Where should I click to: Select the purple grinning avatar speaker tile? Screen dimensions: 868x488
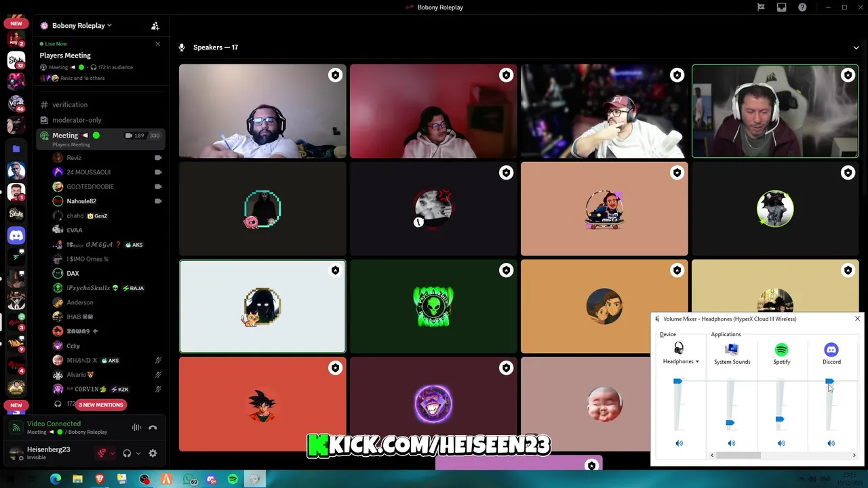pos(433,404)
